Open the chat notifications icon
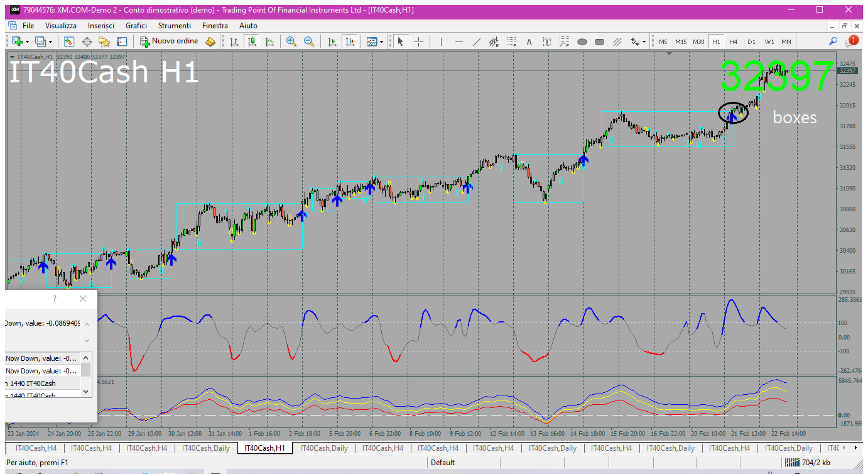Screen dimensions: 868x474 tap(852, 41)
